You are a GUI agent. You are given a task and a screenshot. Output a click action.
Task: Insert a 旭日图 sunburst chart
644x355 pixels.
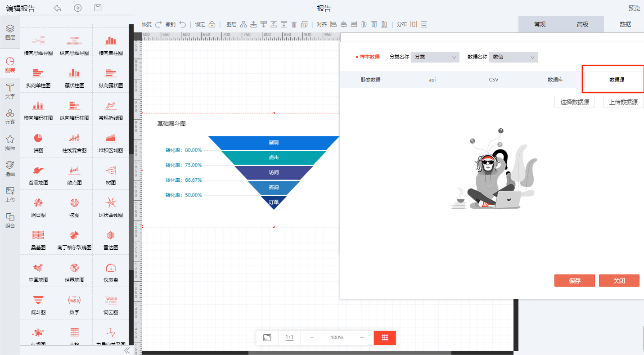pos(38,207)
